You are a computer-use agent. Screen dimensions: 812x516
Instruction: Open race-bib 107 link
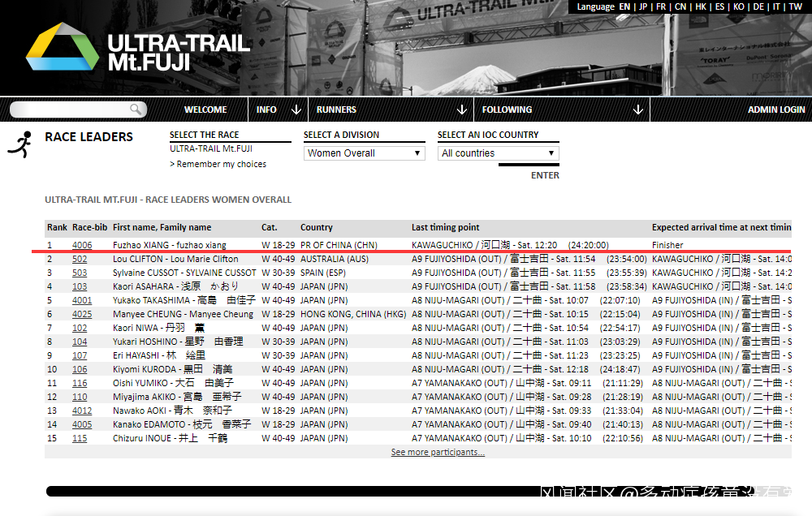coord(80,355)
